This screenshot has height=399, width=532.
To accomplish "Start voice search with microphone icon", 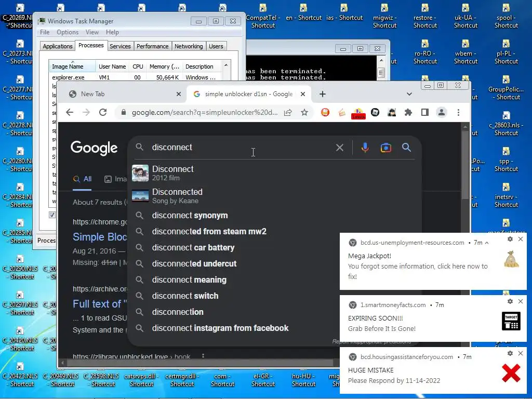I will (x=365, y=148).
